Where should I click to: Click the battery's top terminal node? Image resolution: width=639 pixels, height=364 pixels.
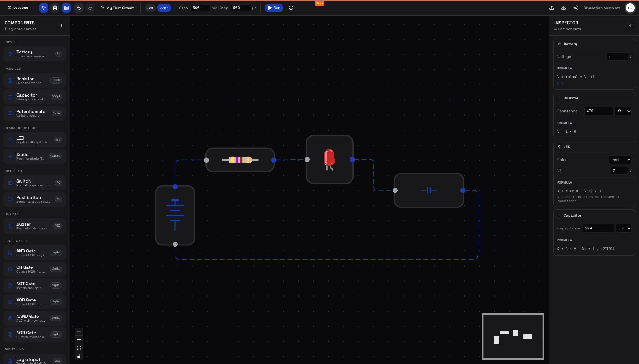tap(175, 187)
